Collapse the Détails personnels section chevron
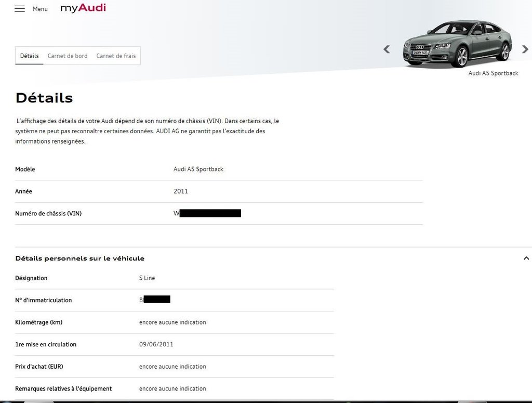The height and width of the screenshot is (403, 532). pyautogui.click(x=526, y=258)
